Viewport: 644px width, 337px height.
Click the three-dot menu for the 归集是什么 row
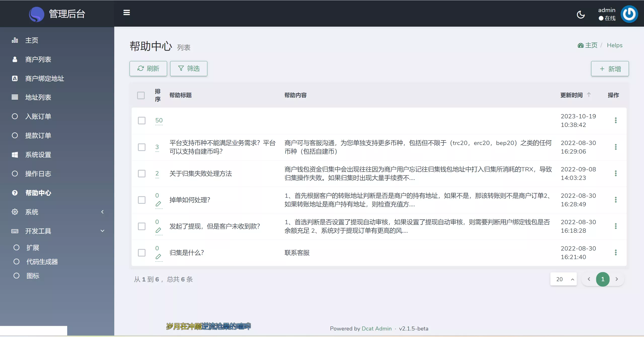[616, 253]
